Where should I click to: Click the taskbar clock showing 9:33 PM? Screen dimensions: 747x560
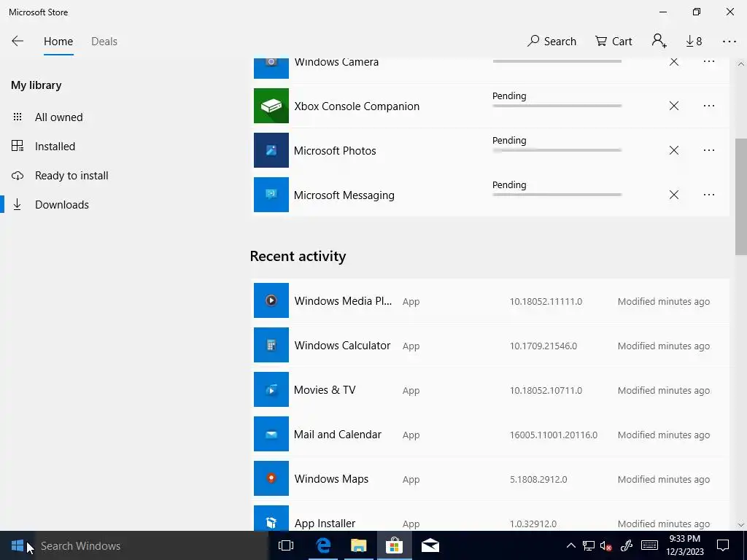(685, 545)
